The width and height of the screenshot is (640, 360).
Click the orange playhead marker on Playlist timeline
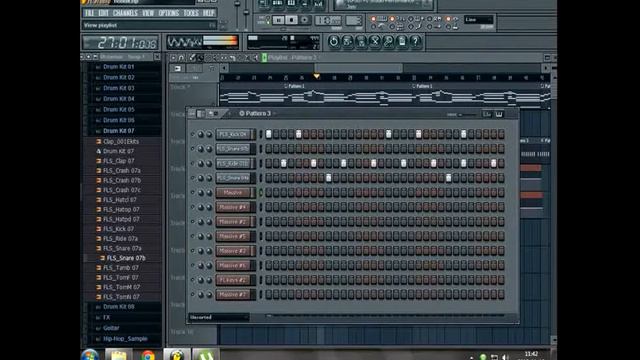point(316,76)
